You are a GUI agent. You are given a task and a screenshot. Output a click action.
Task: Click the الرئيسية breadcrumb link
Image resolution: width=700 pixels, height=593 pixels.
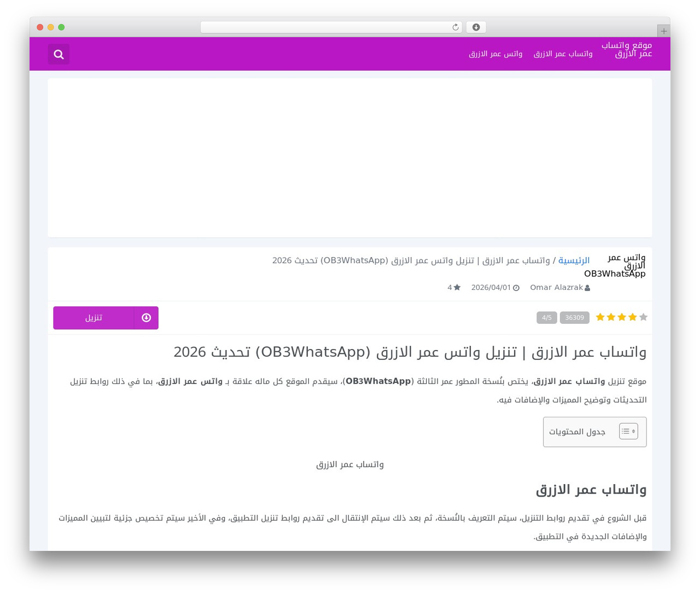pos(574,260)
